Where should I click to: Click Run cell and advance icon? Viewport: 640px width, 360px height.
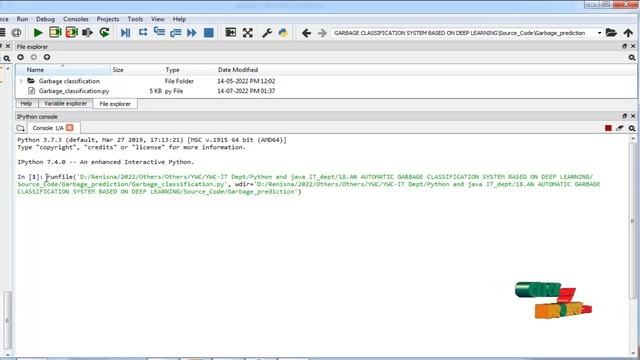71,33
